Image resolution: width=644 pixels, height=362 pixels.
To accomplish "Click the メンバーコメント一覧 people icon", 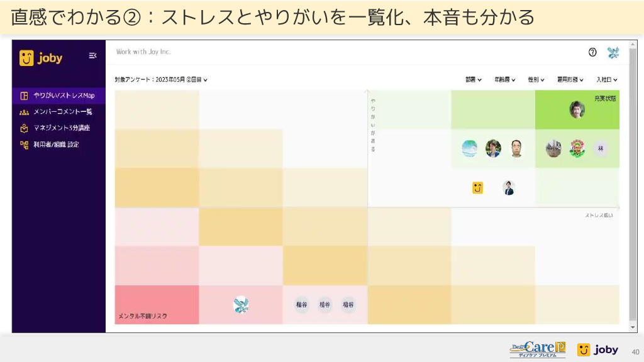I will tap(24, 112).
